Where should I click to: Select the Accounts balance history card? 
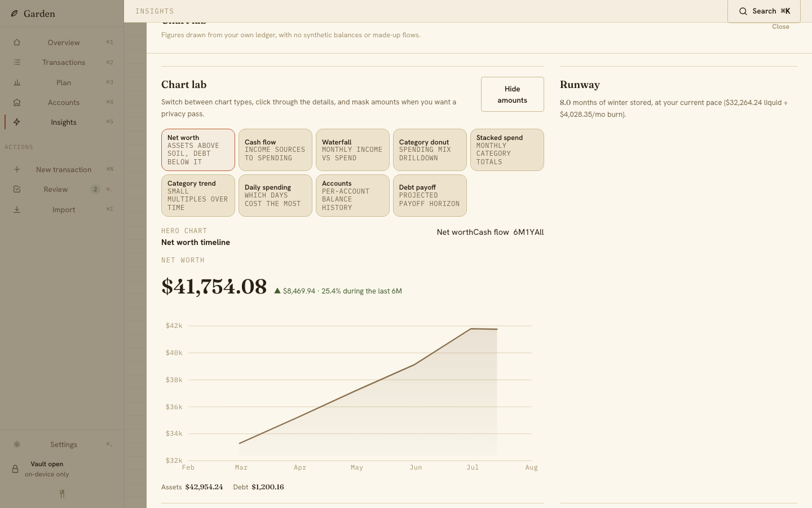point(352,195)
